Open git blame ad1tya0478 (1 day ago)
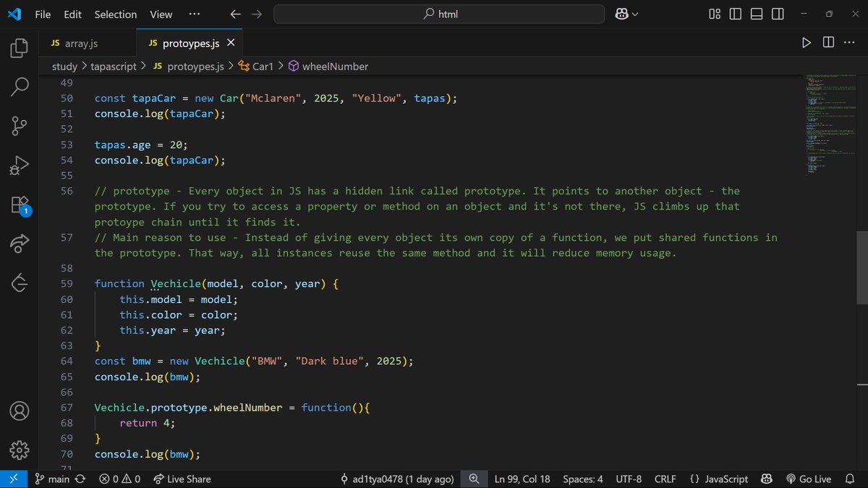The height and width of the screenshot is (488, 868). [397, 479]
